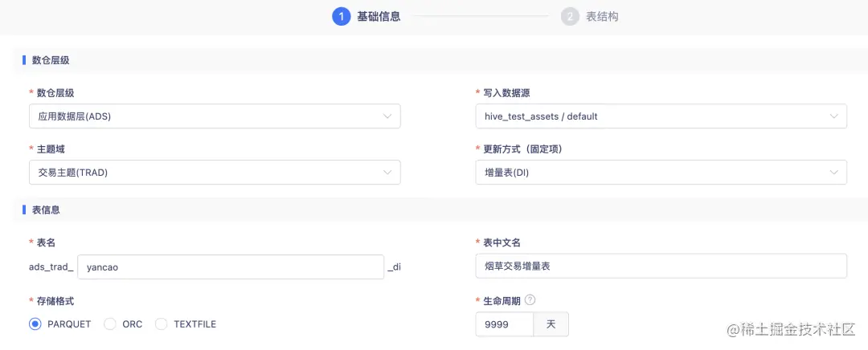Open the 增量表(DI) dropdown

click(661, 173)
